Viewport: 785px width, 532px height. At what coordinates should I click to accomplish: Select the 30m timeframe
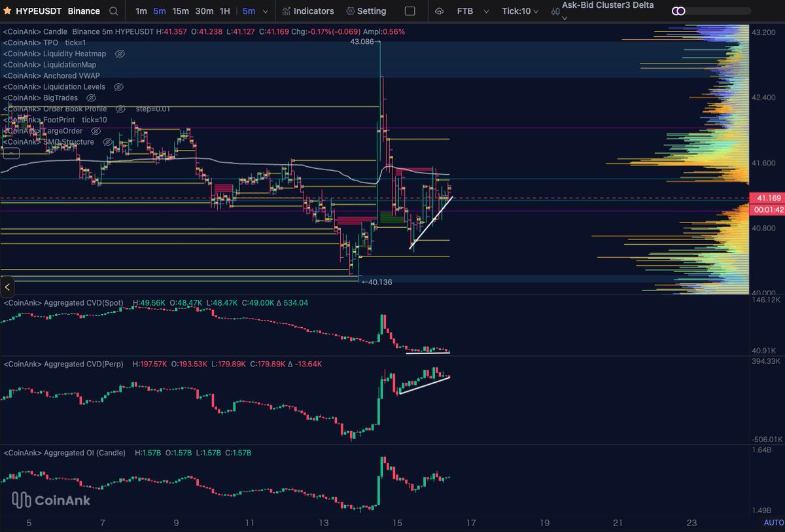coord(204,11)
